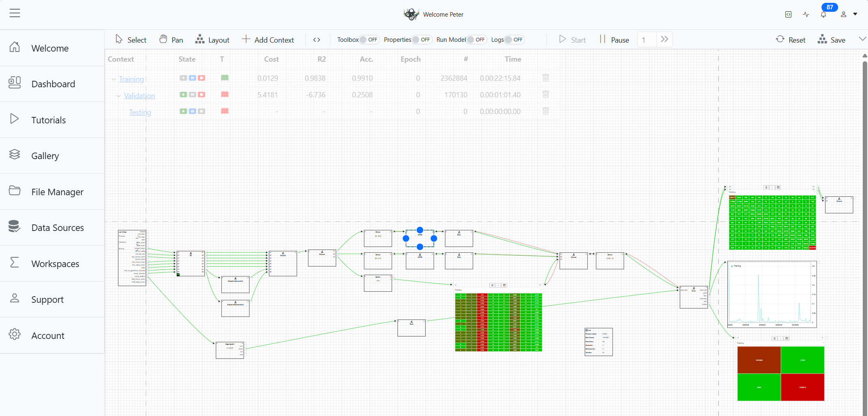The height and width of the screenshot is (416, 868).
Task: Click pause icon in Testing row
Action: (x=193, y=111)
